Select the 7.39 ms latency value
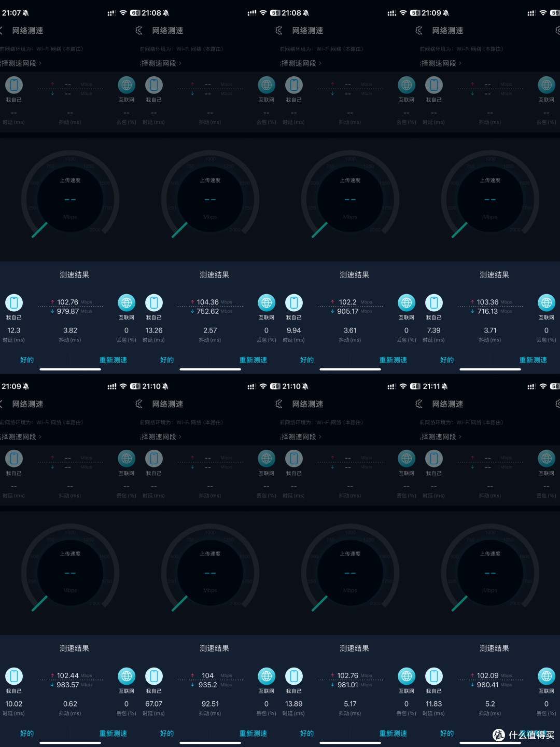 [434, 330]
